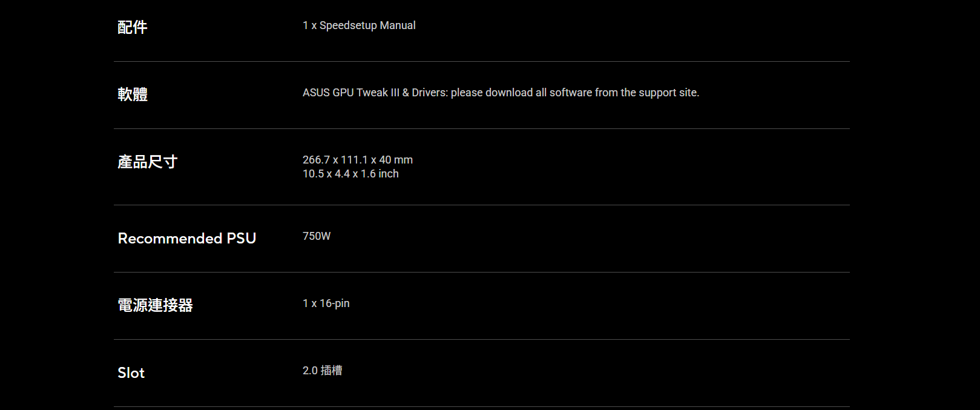980x410 pixels.
Task: Click the 電源連接器 row label
Action: coord(155,305)
